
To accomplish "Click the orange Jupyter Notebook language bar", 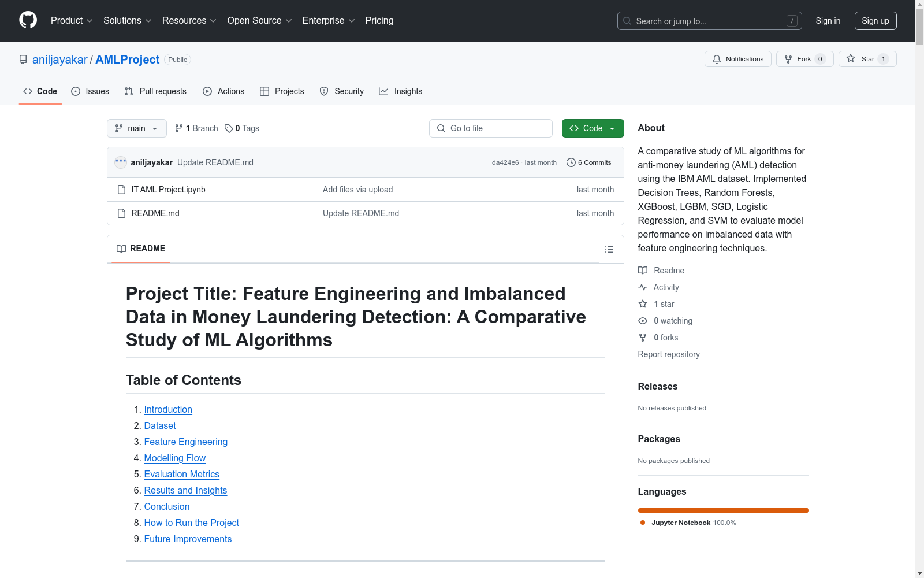I will click(x=724, y=510).
